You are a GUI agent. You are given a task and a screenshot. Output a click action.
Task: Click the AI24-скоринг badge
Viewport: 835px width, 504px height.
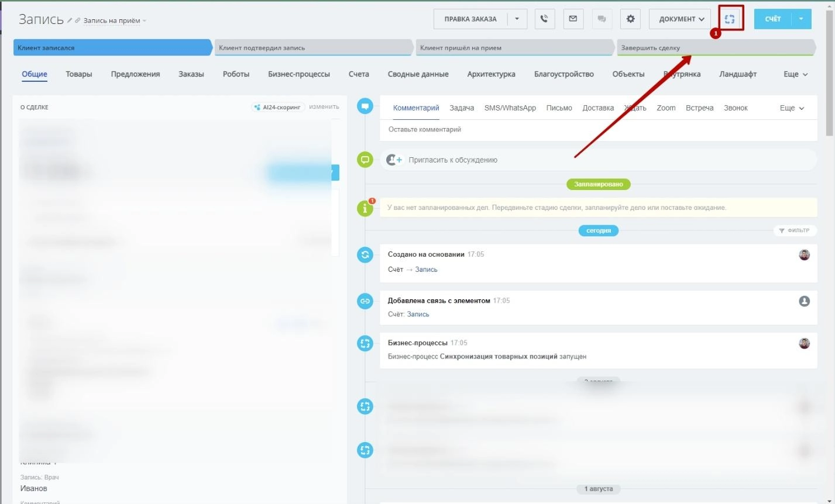[x=277, y=106]
